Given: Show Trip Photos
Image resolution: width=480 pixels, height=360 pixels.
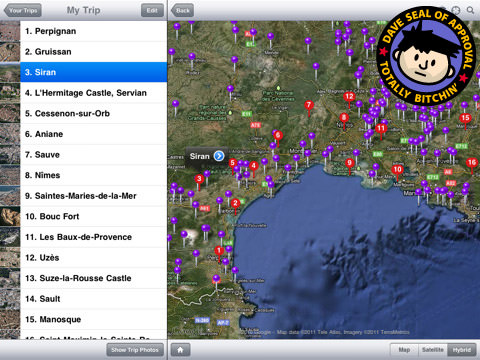Looking at the screenshot, I should tap(135, 350).
